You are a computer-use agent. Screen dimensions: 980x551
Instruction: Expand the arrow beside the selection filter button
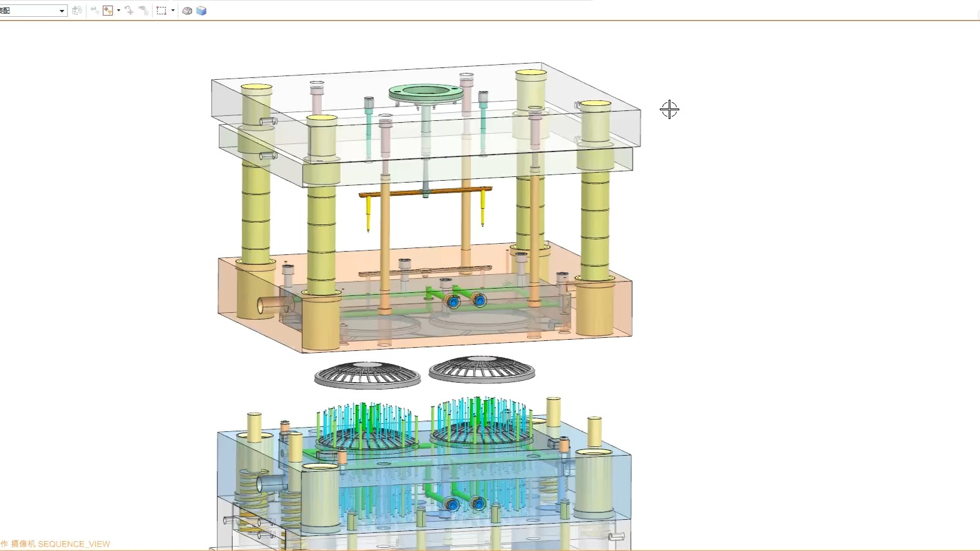point(119,11)
